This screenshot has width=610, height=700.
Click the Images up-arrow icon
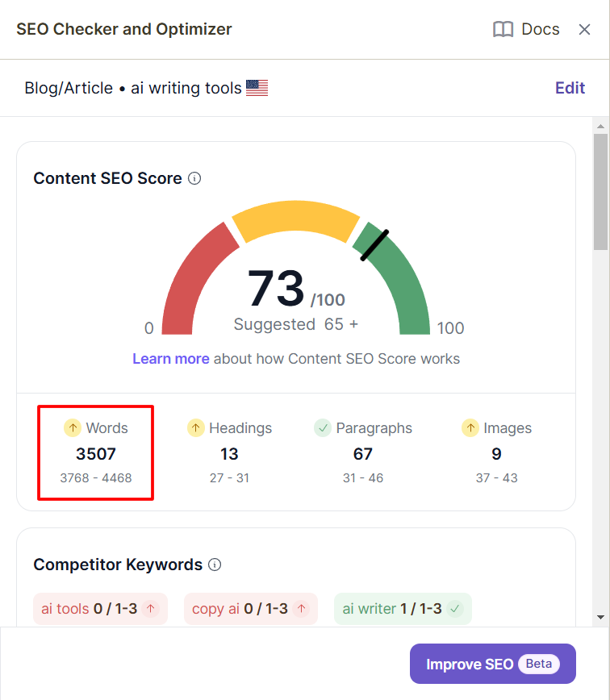pos(470,428)
